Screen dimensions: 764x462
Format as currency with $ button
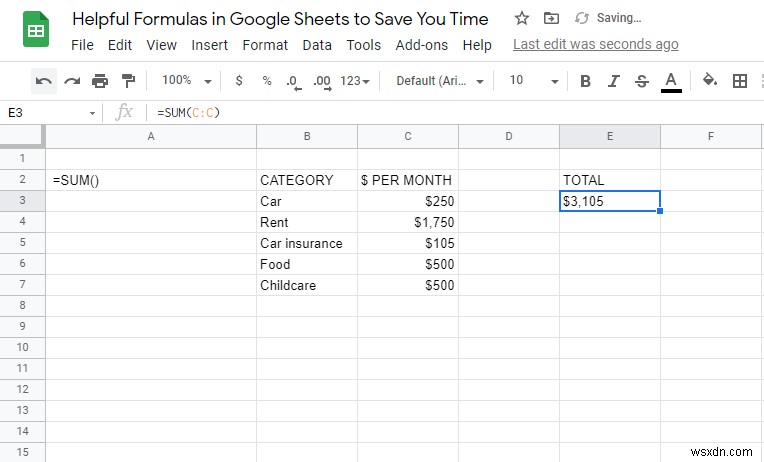click(x=238, y=81)
